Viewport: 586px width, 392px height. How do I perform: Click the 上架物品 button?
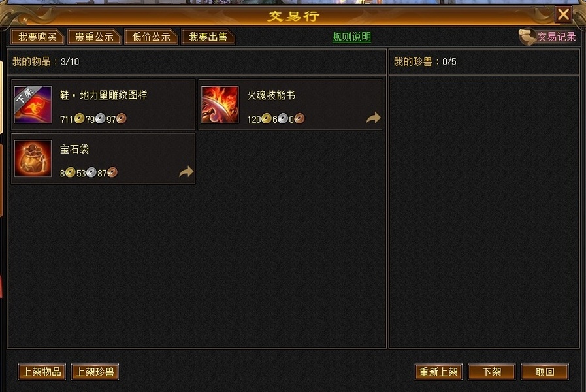coord(42,372)
